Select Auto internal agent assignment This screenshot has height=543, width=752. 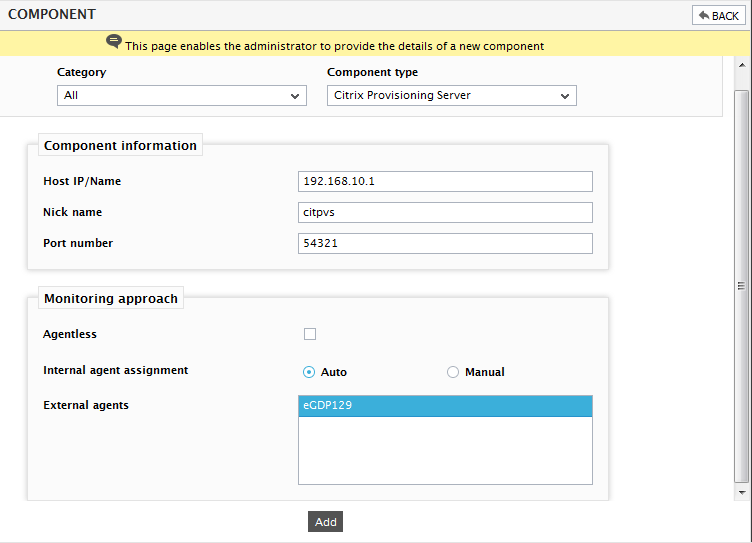[x=309, y=372]
